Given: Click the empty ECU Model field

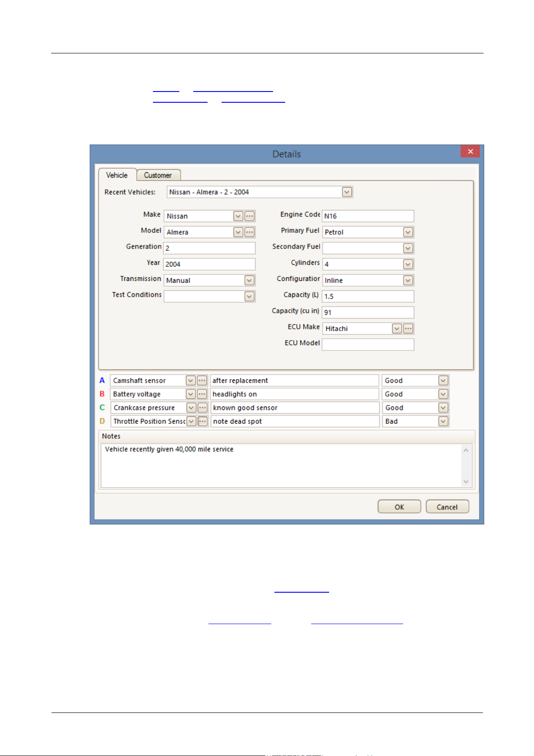Looking at the screenshot, I should pyautogui.click(x=368, y=345).
